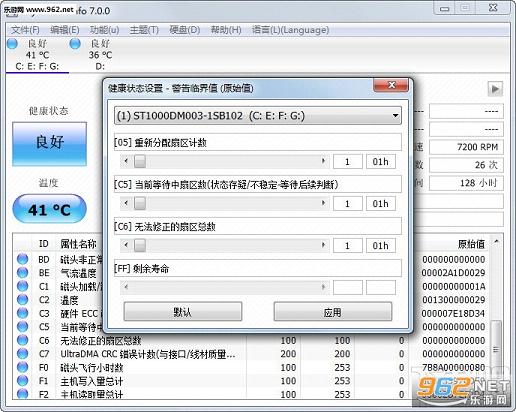Image resolution: width=516 pixels, height=412 pixels.
Task: Click the [C5] hex value field 01h
Action: click(x=381, y=204)
